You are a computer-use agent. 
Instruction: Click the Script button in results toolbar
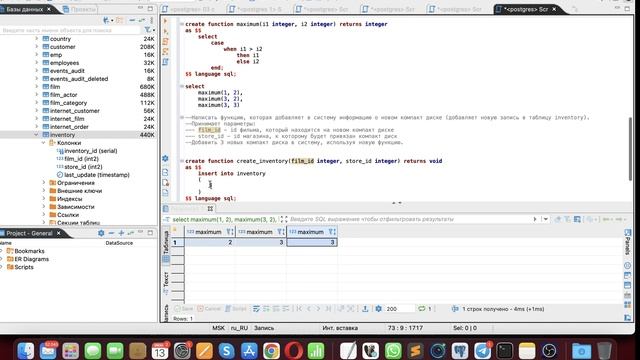(236, 309)
